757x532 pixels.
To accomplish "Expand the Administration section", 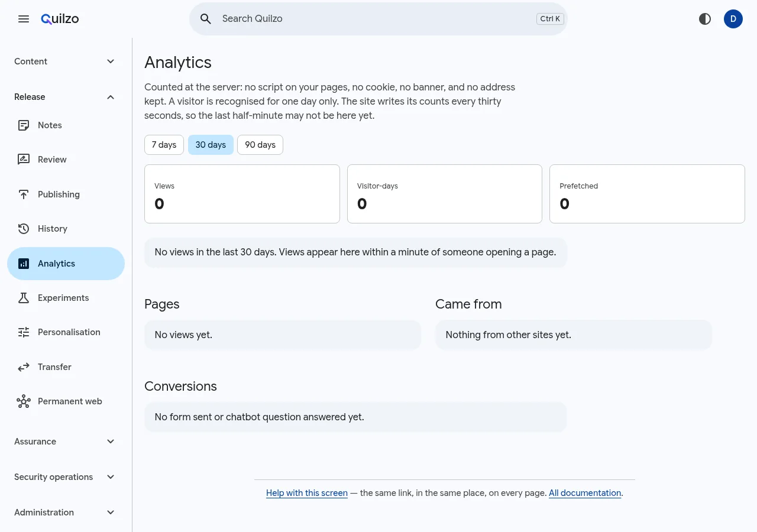I will (66, 512).
